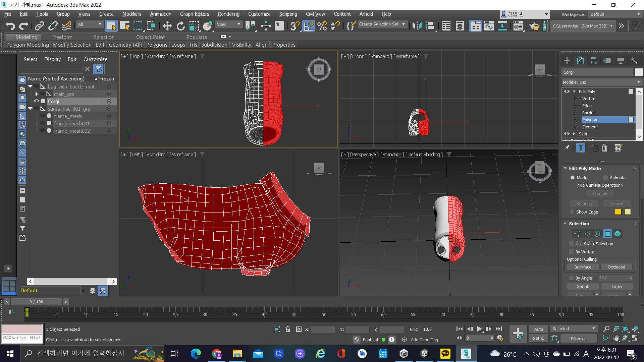The image size is (644, 362).
Task: Select the Rotate tool
Action: [x=180, y=26]
